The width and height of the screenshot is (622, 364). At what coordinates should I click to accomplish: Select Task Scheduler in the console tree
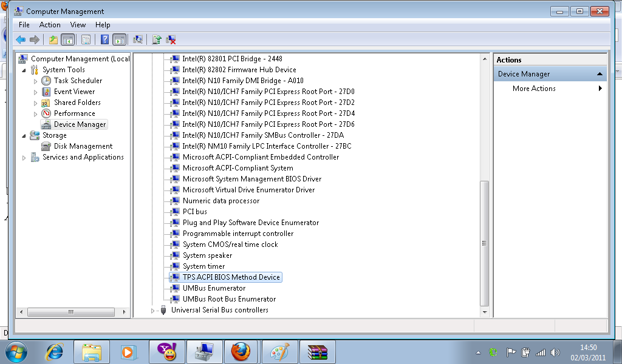pos(78,81)
